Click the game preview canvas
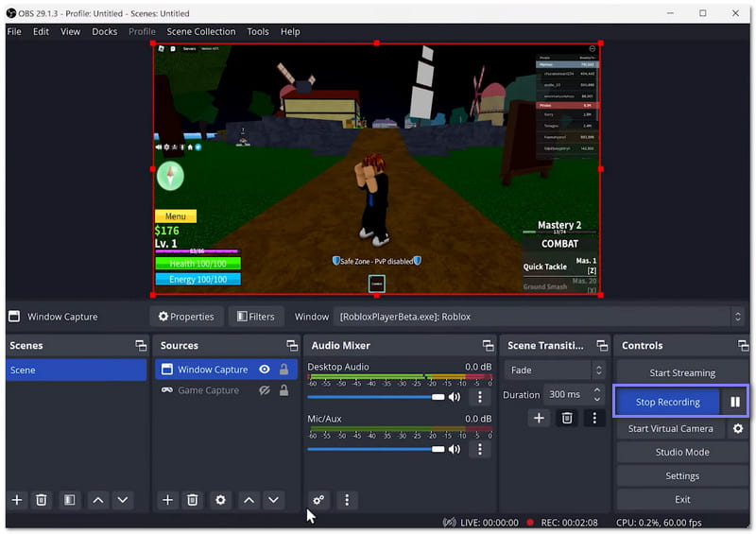 (376, 169)
